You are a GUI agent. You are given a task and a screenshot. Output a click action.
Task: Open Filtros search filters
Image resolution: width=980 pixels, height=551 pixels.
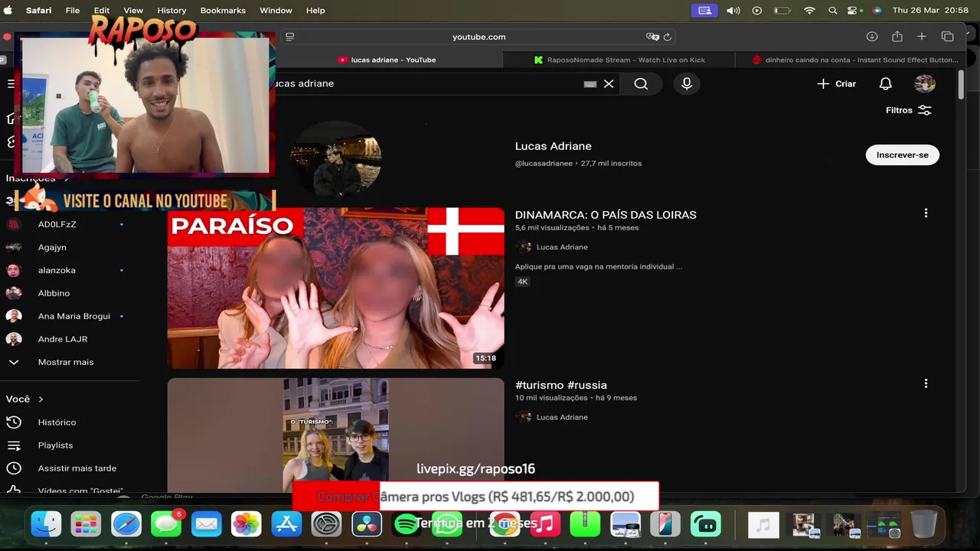909,110
